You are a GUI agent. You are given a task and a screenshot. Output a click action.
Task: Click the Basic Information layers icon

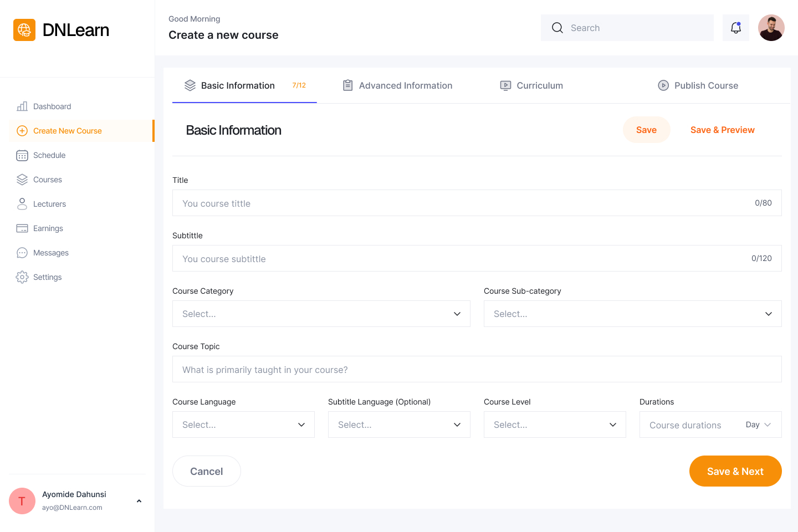click(190, 85)
